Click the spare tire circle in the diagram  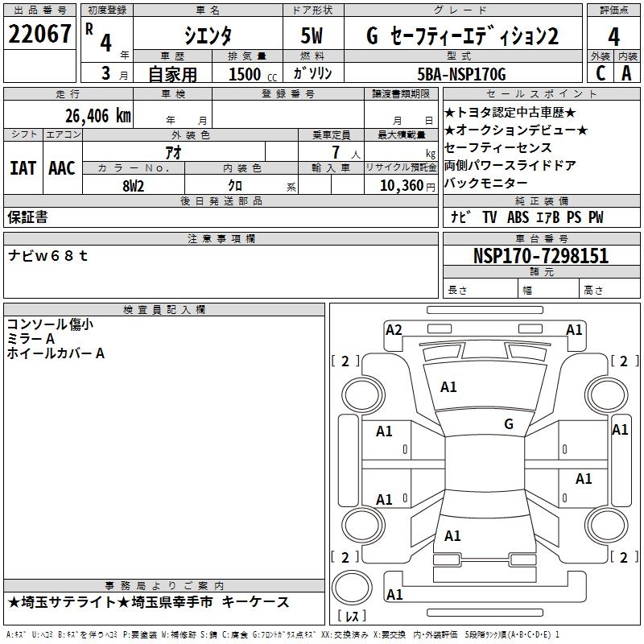352,587
